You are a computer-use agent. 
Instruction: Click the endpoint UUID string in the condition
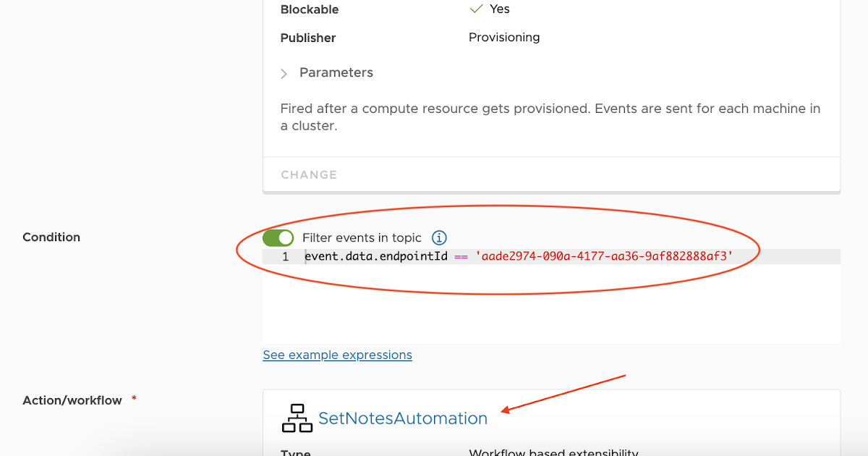tap(605, 256)
